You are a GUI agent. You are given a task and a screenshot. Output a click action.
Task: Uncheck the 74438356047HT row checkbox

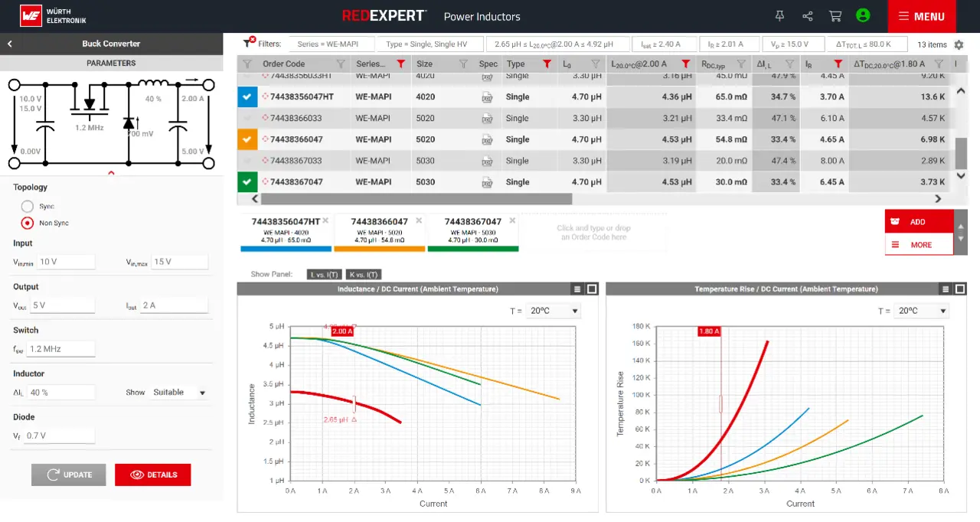pyautogui.click(x=247, y=97)
